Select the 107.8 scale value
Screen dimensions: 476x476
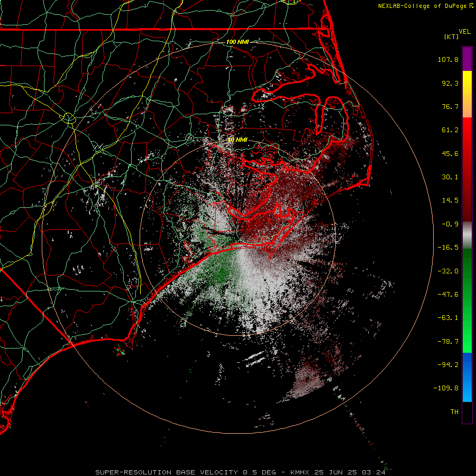pyautogui.click(x=448, y=59)
